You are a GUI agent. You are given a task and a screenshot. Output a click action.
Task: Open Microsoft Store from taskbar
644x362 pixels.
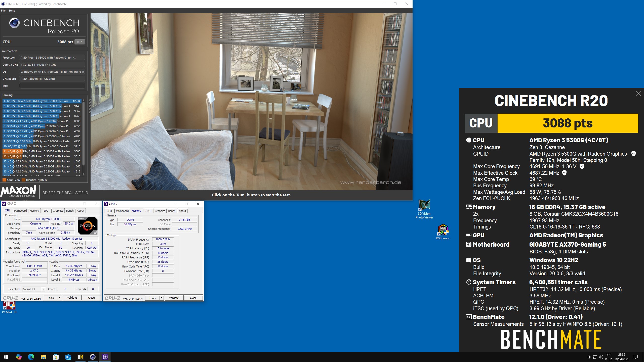[x=56, y=357]
